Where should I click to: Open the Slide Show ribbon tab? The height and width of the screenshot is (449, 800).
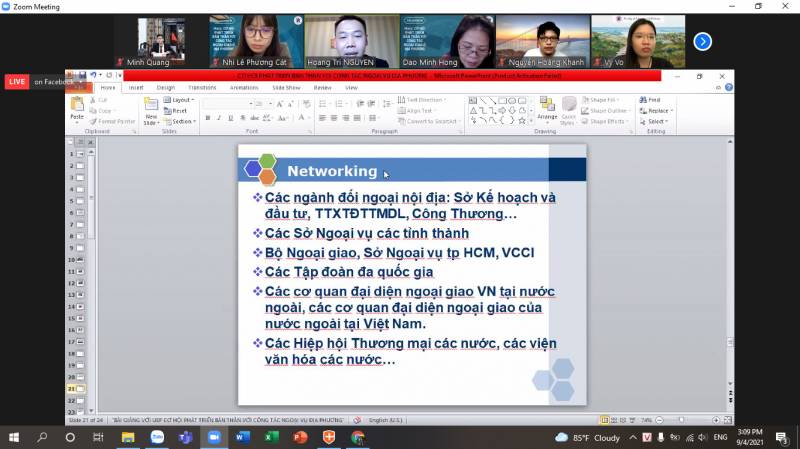[x=285, y=87]
